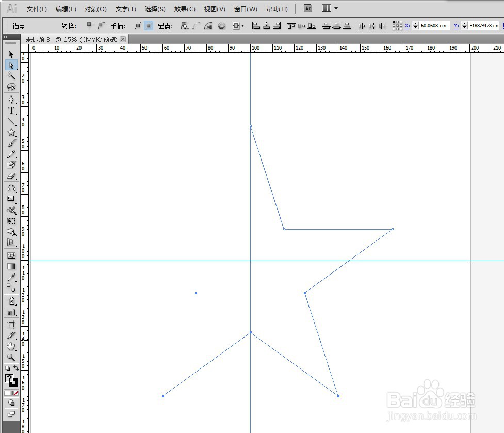This screenshot has width=504, height=433.
Task: Activate the Blend tool
Action: pyautogui.click(x=11, y=288)
